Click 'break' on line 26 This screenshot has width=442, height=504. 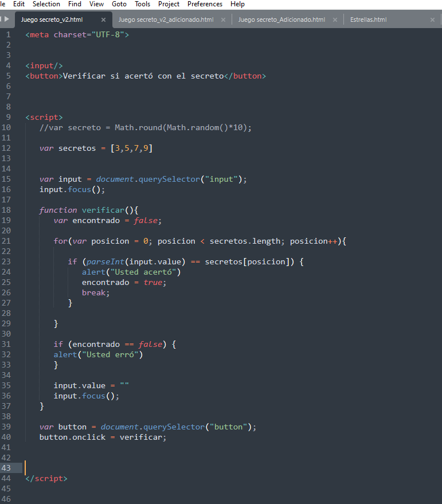93,293
